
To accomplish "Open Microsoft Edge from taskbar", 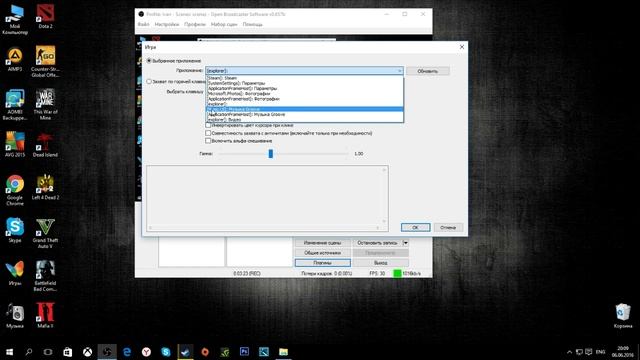I will coord(127,352).
